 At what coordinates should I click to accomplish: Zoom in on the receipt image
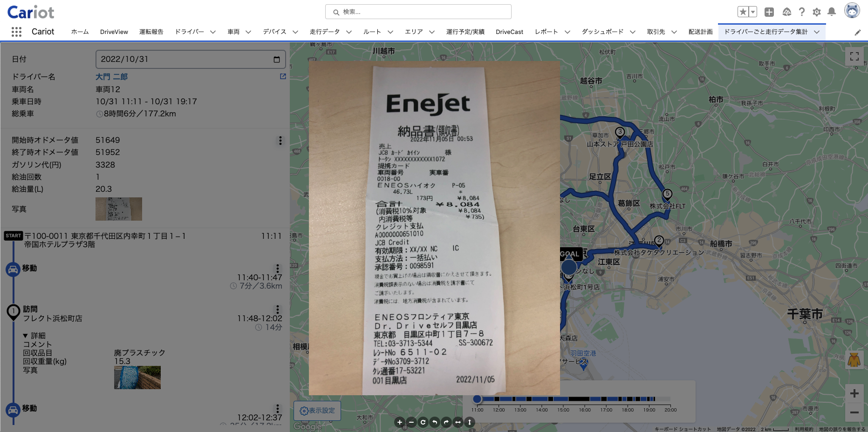pos(399,422)
